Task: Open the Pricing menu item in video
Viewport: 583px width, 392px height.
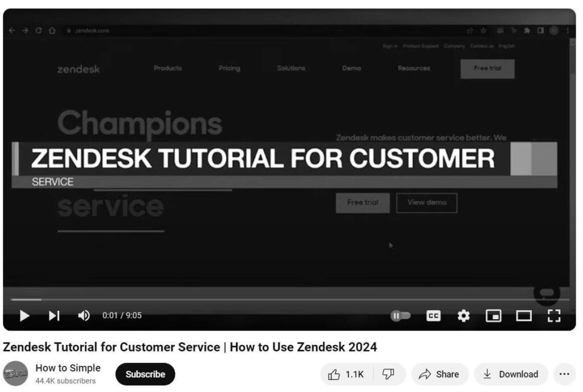Action: 229,68
